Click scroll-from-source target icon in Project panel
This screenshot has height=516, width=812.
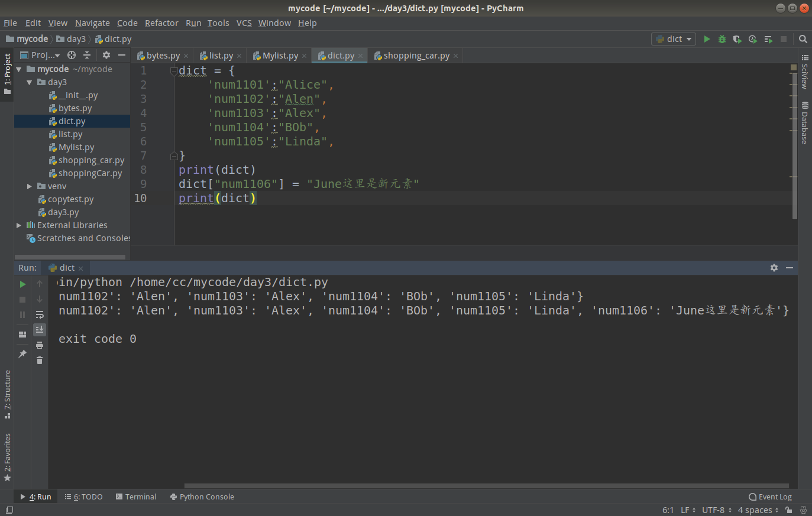coord(72,55)
